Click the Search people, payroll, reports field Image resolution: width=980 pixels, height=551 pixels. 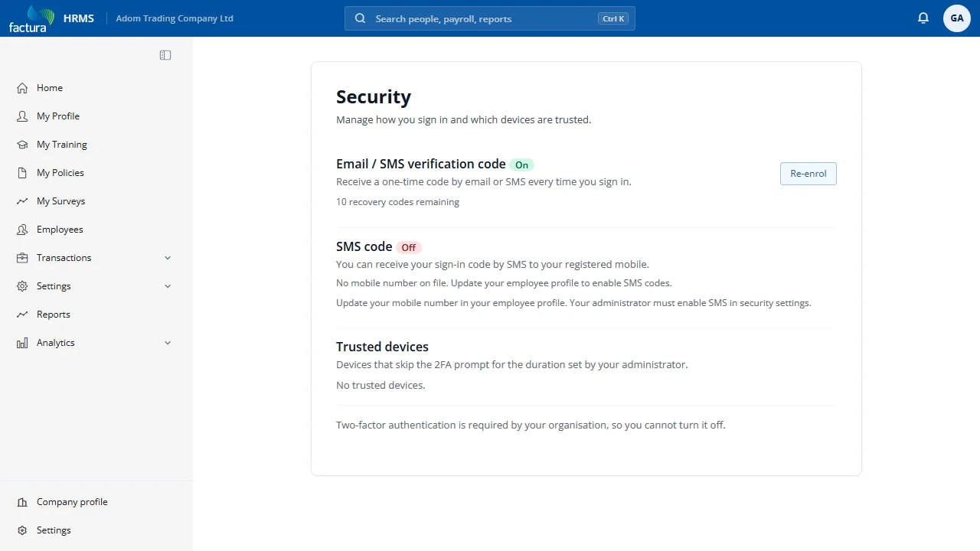(490, 18)
